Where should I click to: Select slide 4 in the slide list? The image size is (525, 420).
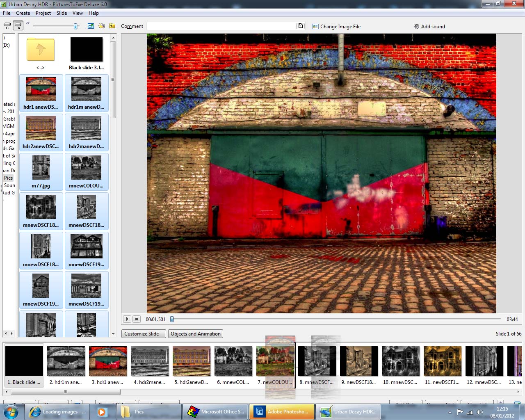[x=150, y=365]
